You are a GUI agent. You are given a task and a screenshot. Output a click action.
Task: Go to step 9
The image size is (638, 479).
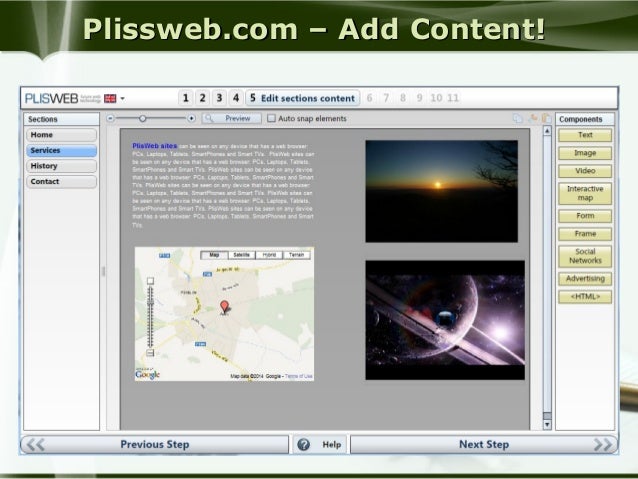coord(419,98)
